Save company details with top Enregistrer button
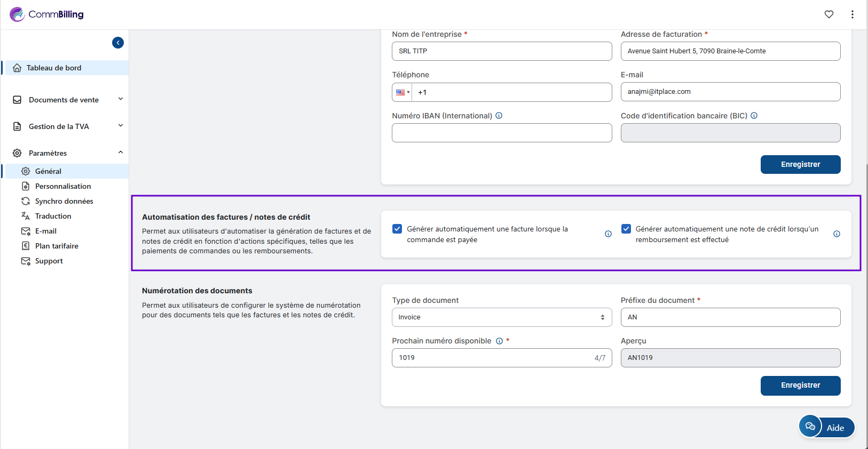 [x=800, y=164]
